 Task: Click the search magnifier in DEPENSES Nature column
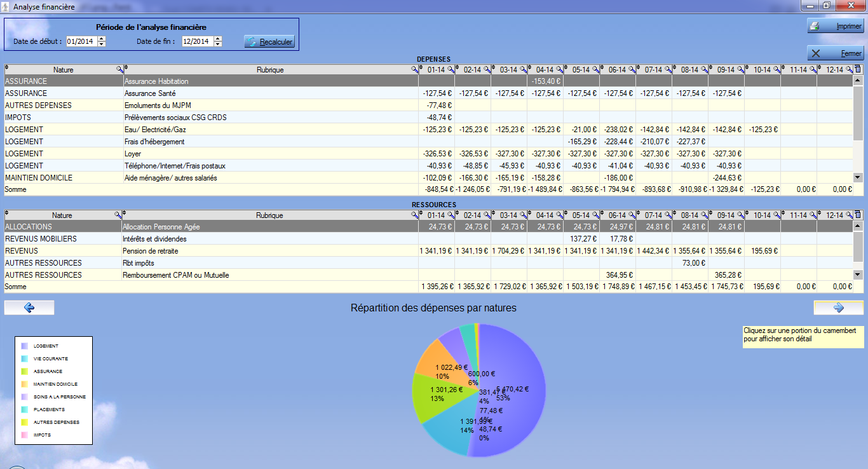point(119,69)
